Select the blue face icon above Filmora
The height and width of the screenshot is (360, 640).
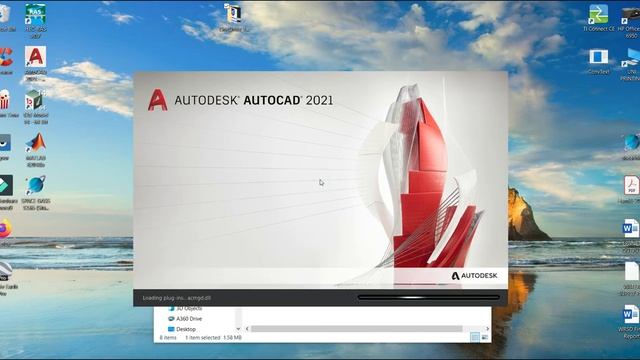pyautogui.click(x=5, y=147)
